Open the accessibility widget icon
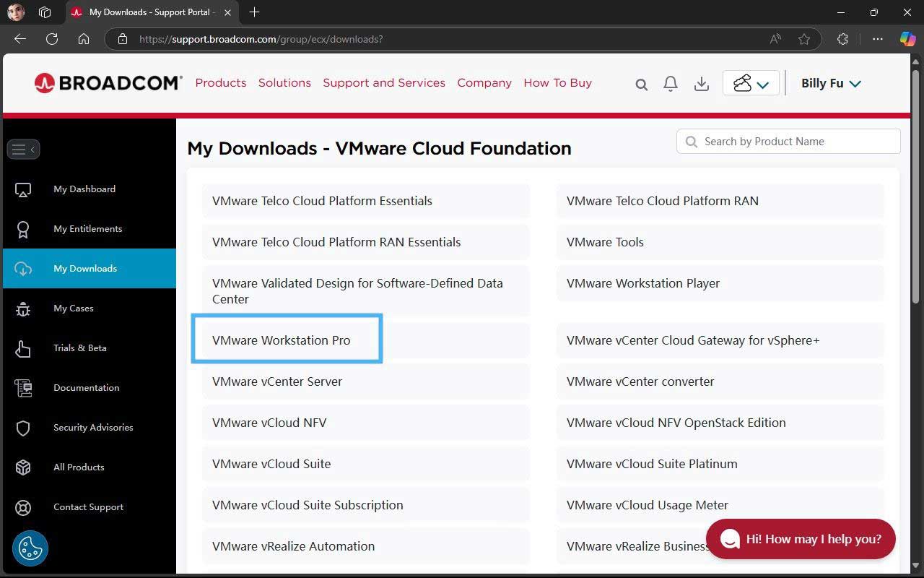This screenshot has height=578, width=924. (30, 548)
